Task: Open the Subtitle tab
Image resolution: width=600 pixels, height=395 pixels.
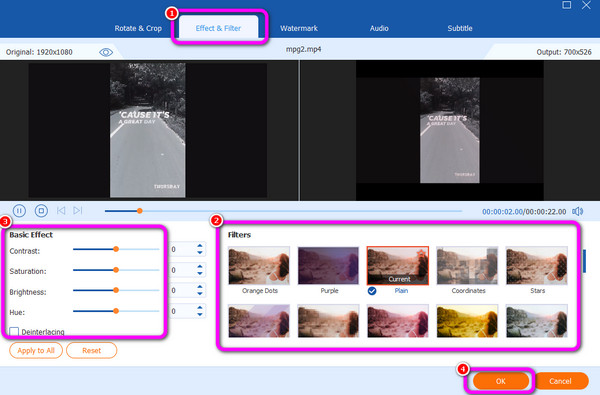Action: (x=460, y=28)
